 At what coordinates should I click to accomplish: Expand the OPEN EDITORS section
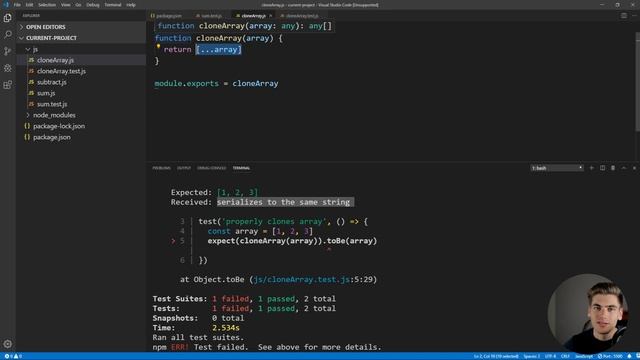tap(81, 27)
